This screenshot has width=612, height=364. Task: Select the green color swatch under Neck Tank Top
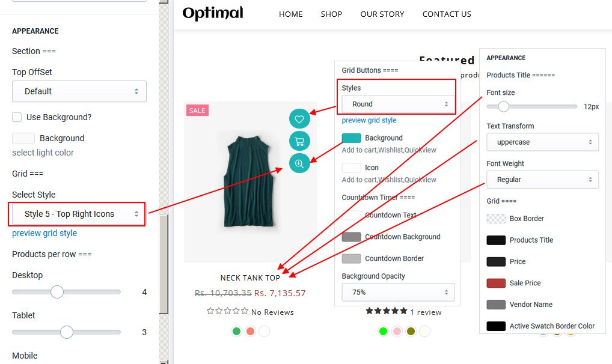pyautogui.click(x=236, y=331)
